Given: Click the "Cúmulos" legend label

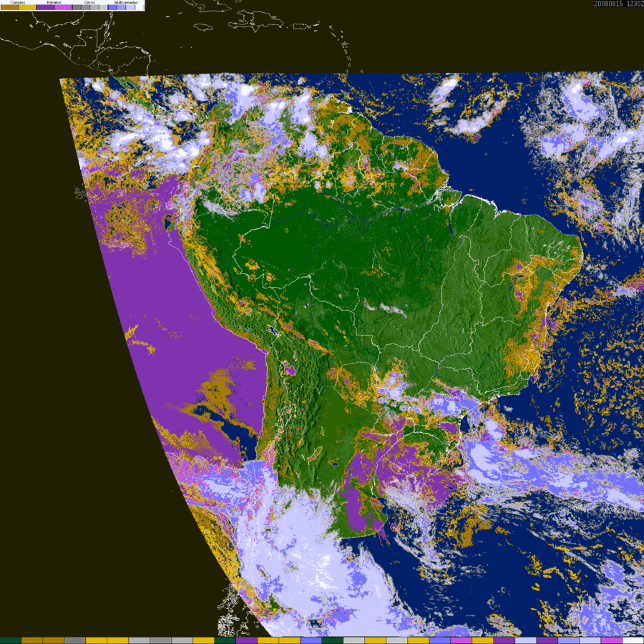Looking at the screenshot, I should tap(18, 2).
